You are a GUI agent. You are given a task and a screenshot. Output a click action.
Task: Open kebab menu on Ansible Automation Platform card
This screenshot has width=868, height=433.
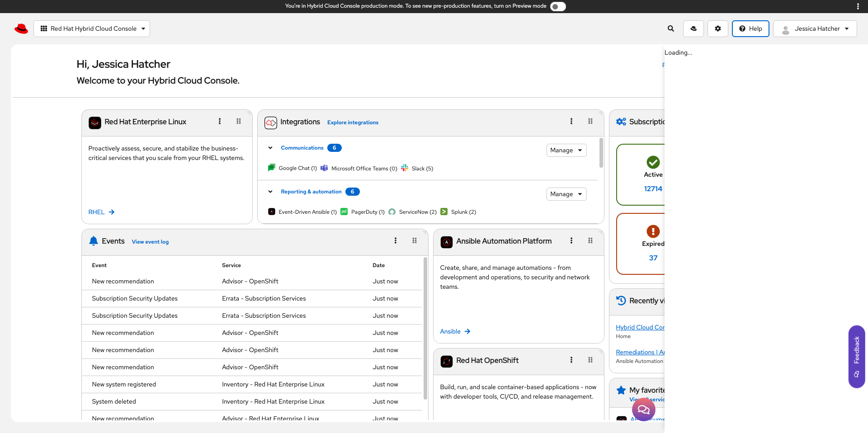[x=571, y=240]
